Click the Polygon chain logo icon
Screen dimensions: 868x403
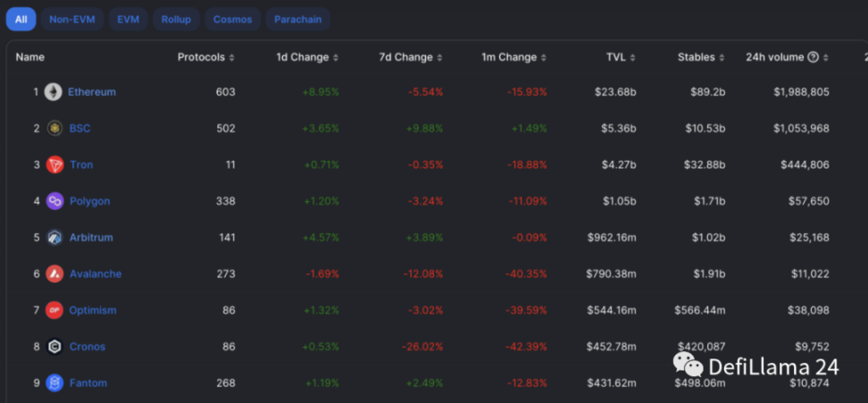click(54, 201)
